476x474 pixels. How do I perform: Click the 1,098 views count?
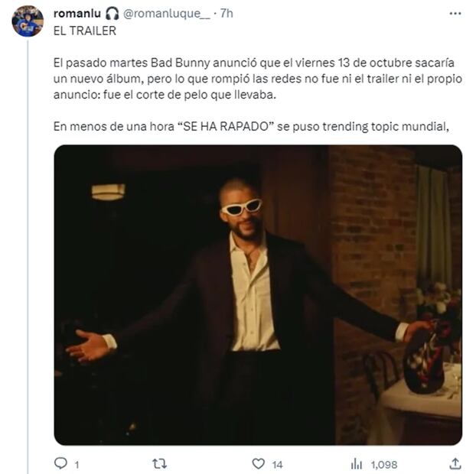point(383,464)
